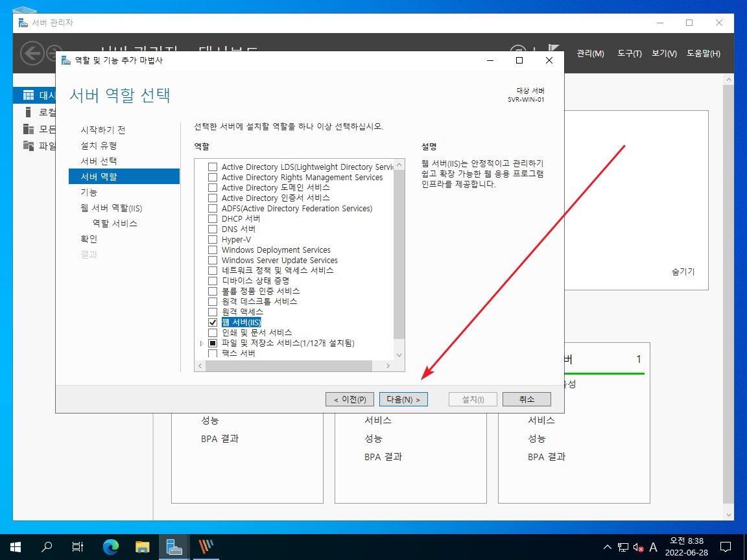Uncheck the 웹 서버(IIS) role
The height and width of the screenshot is (560, 747).
click(213, 322)
